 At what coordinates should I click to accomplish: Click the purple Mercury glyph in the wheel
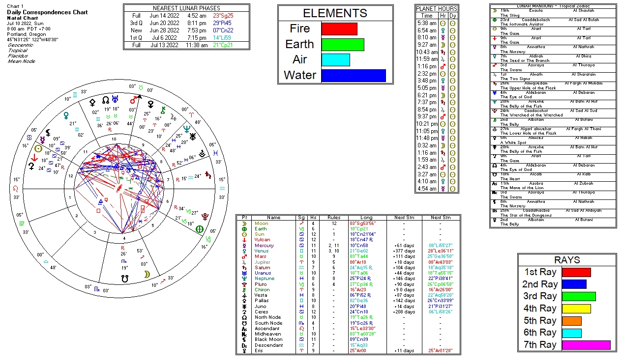point(43,140)
